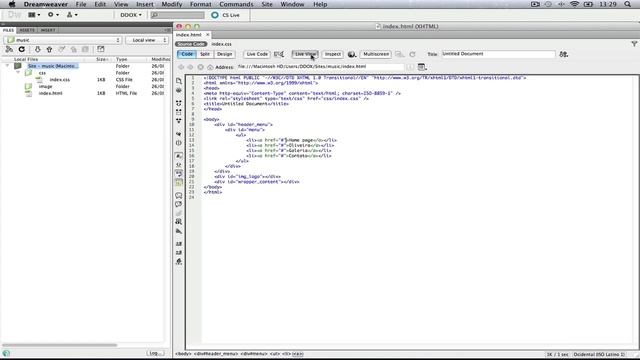Screen dimensions: 640x360
Task: Toggle Highlight Invalid Code
Action: 179,165
